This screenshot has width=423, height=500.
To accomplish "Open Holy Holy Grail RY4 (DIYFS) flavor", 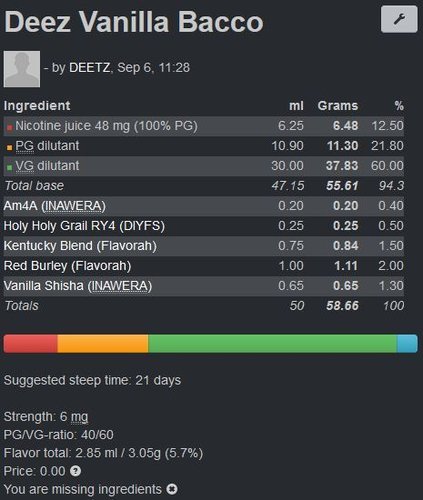I will click(84, 226).
